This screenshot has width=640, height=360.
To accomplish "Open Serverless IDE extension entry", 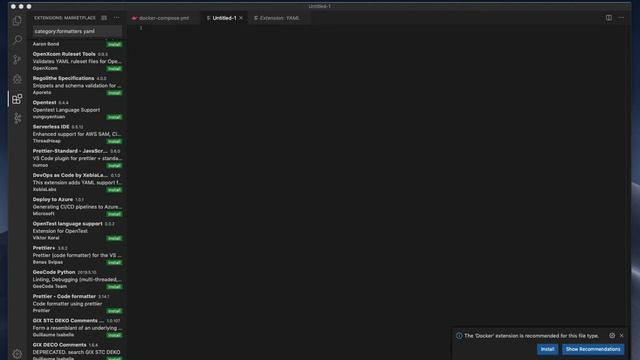I will point(77,133).
